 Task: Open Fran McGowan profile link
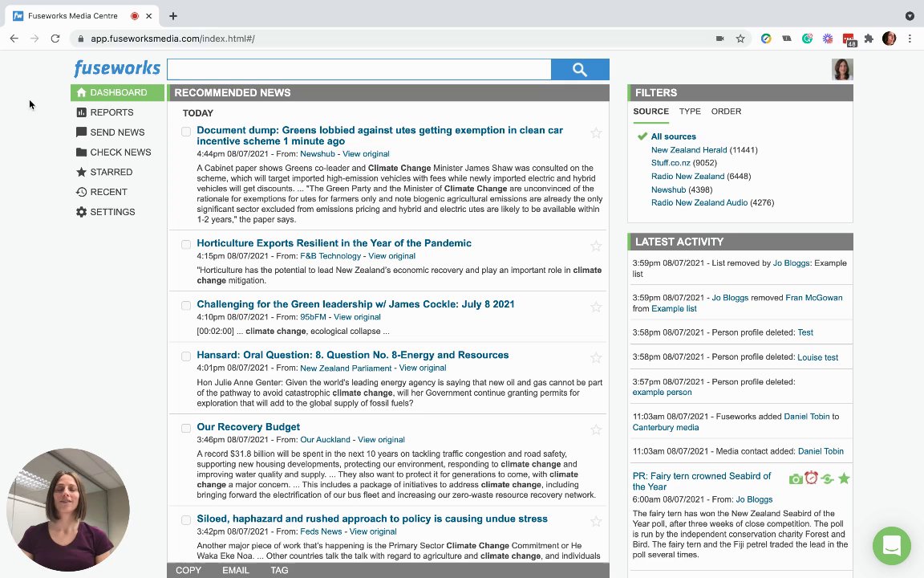814,298
